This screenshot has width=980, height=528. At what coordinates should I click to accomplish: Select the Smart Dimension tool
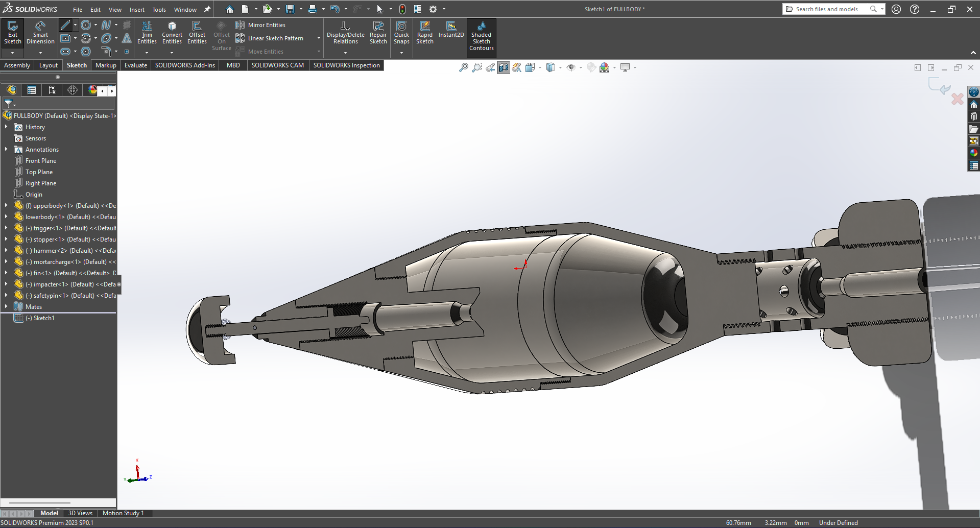click(40, 33)
